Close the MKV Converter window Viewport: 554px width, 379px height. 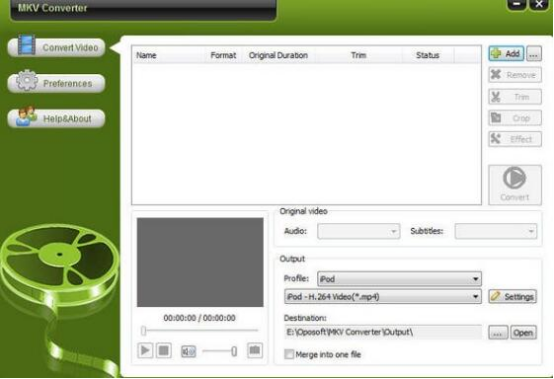539,5
